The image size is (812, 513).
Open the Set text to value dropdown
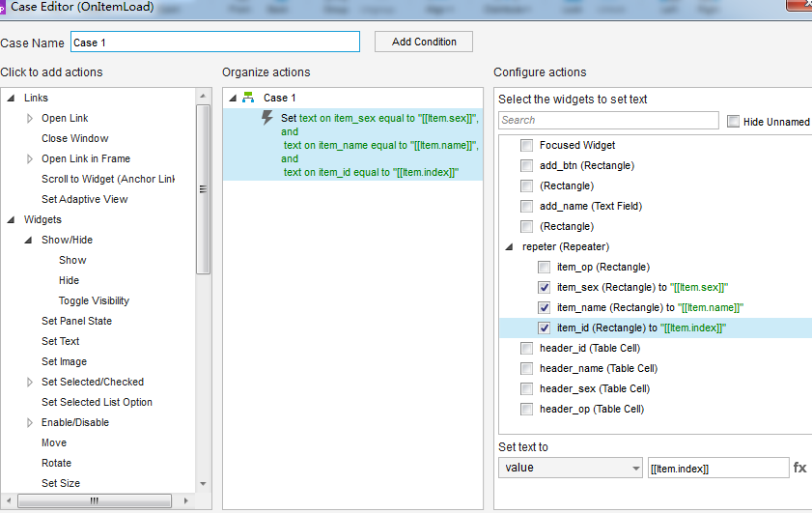pyautogui.click(x=571, y=468)
